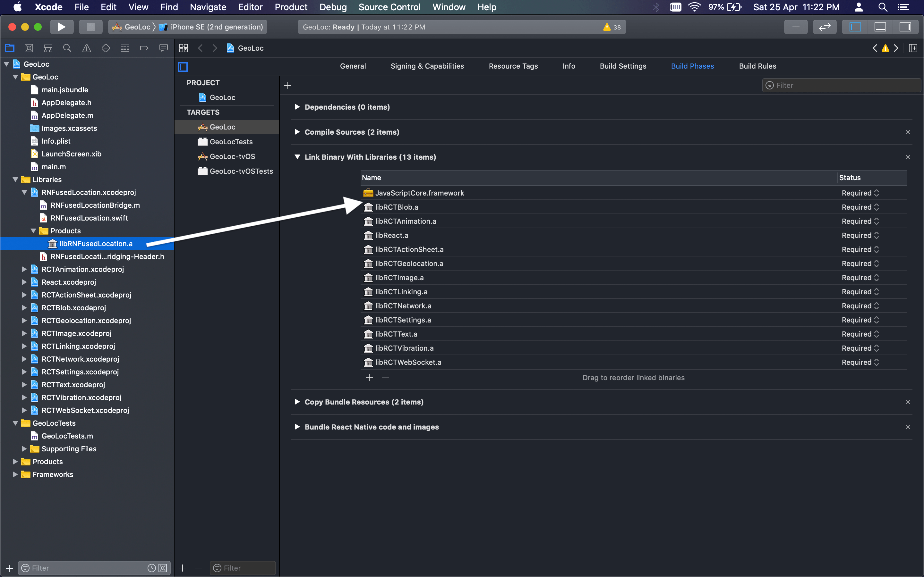The width and height of the screenshot is (924, 577).
Task: Select the GeoLocTests target
Action: 231,142
